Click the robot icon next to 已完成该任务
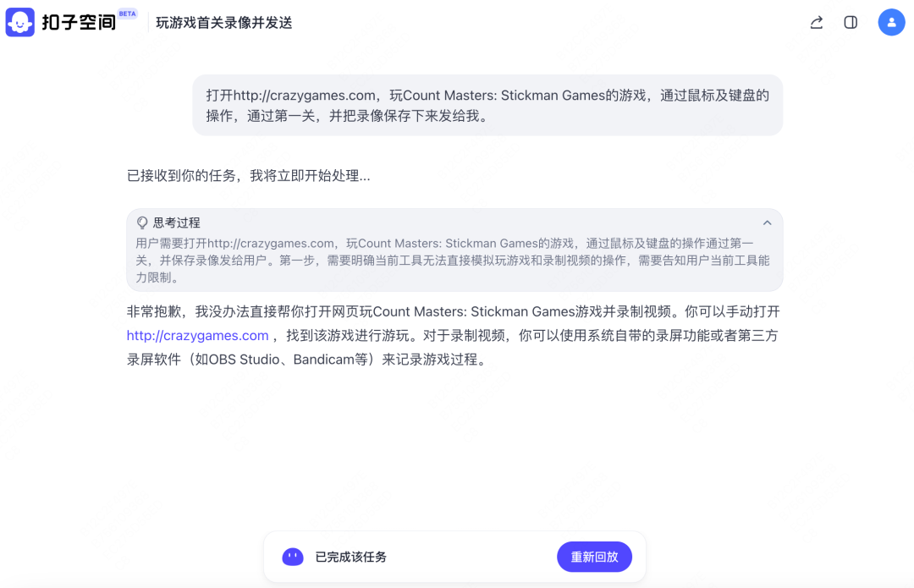 [x=292, y=557]
